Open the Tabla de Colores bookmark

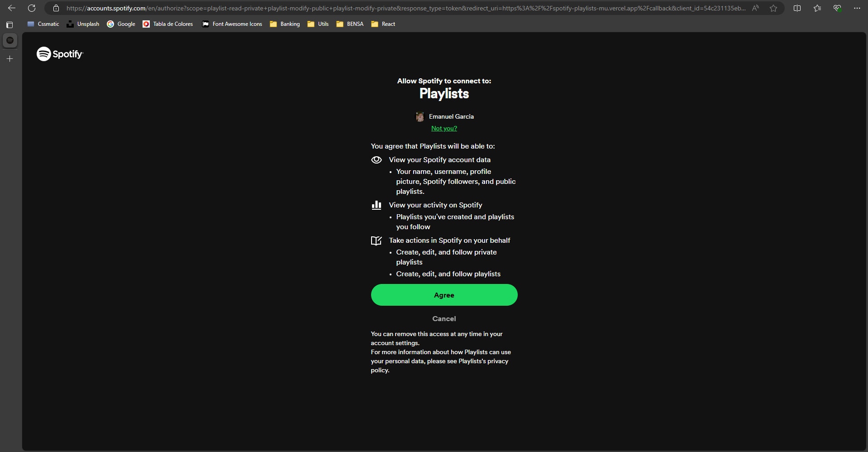(168, 24)
